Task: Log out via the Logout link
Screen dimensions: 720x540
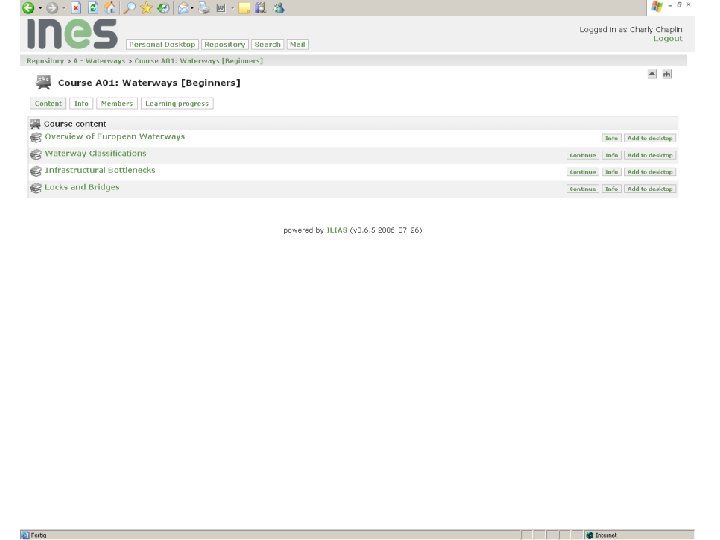Action: 668,39
